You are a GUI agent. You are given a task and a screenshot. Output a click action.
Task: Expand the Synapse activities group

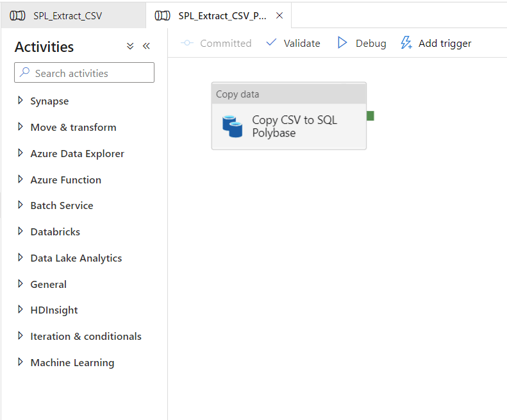tap(21, 100)
